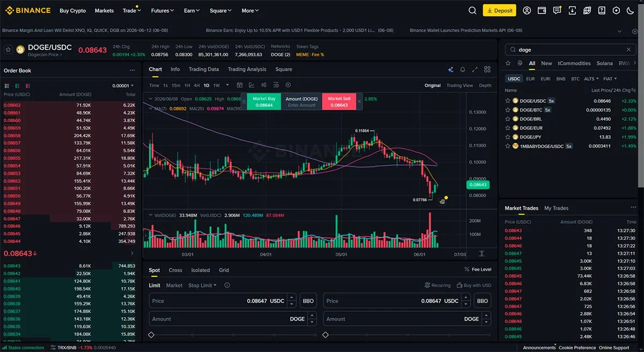Open the ALTS quote currency dropdown

tap(591, 79)
